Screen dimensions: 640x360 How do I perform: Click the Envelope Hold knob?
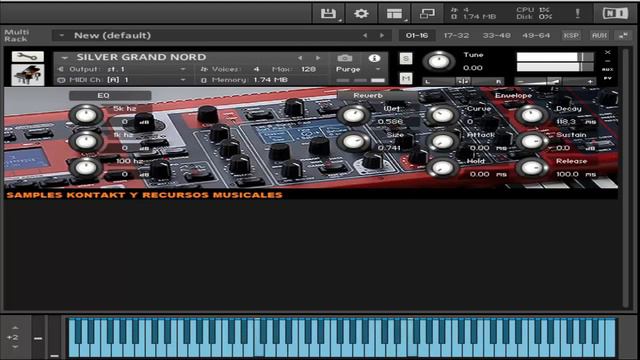coord(443,167)
